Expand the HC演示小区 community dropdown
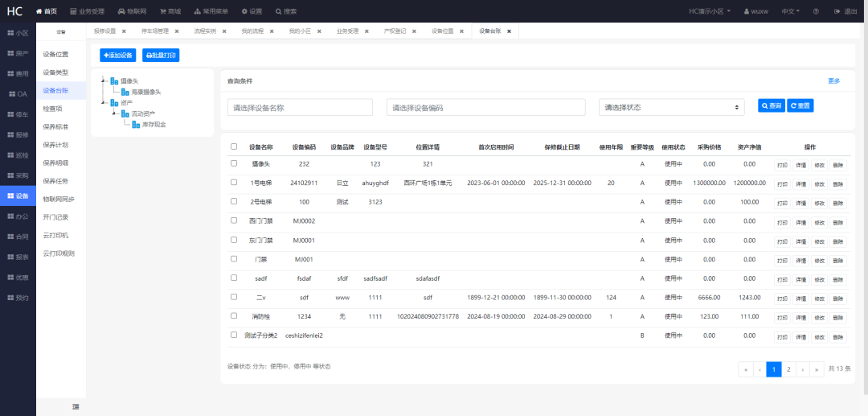The width and height of the screenshot is (868, 416). (x=710, y=11)
